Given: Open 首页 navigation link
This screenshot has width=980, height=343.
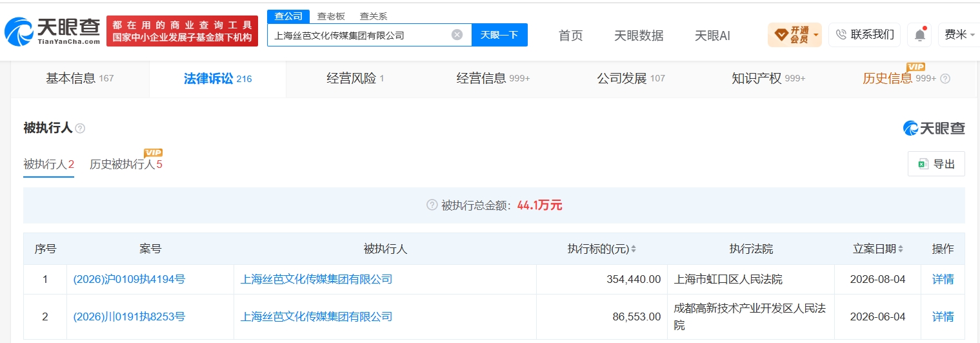Looking at the screenshot, I should (570, 36).
